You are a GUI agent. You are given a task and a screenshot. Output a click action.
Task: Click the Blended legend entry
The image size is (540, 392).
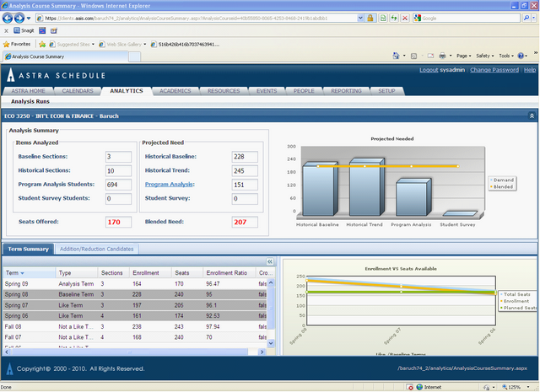(502, 187)
